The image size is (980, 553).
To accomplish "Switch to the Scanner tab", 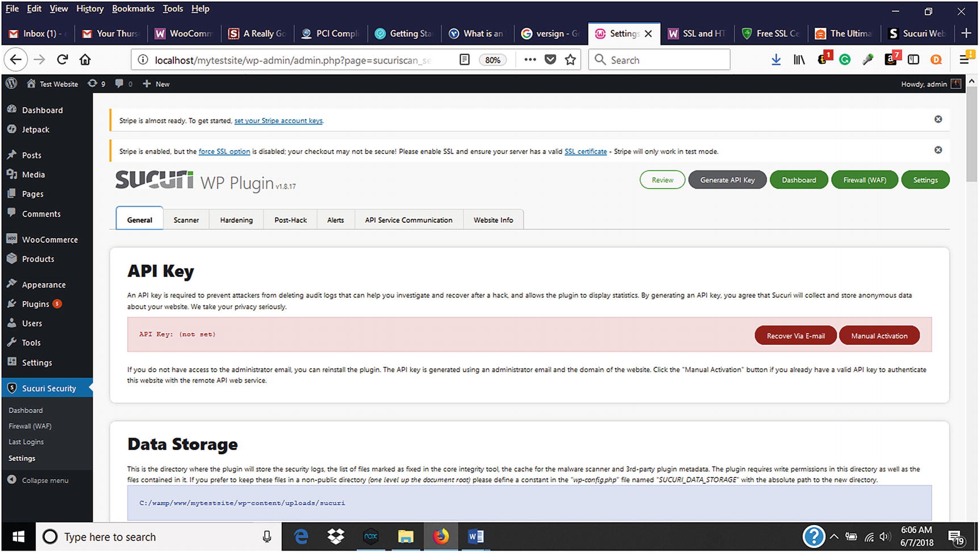I will pos(186,220).
